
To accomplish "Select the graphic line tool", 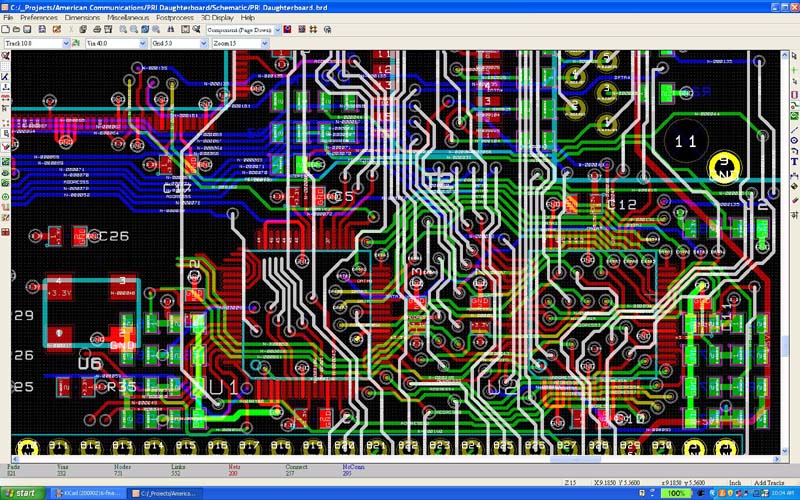I will (794, 130).
